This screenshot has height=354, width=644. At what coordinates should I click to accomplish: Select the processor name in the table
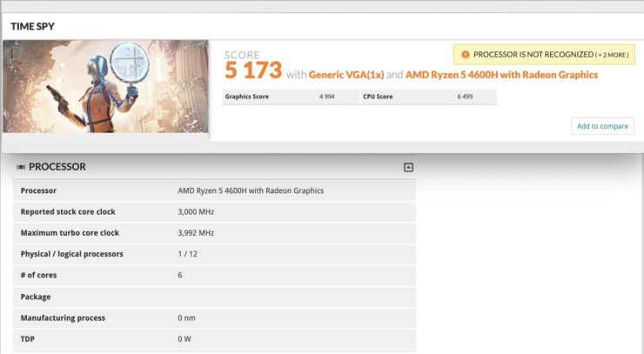(x=251, y=190)
